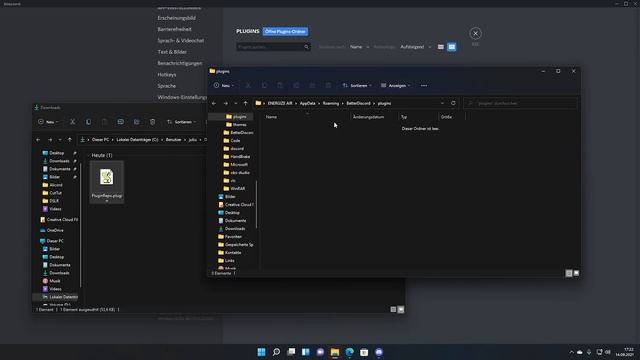Viewport: 640px width, 360px height.
Task: Click the refresh icon in plugins address bar
Action: coord(453,103)
